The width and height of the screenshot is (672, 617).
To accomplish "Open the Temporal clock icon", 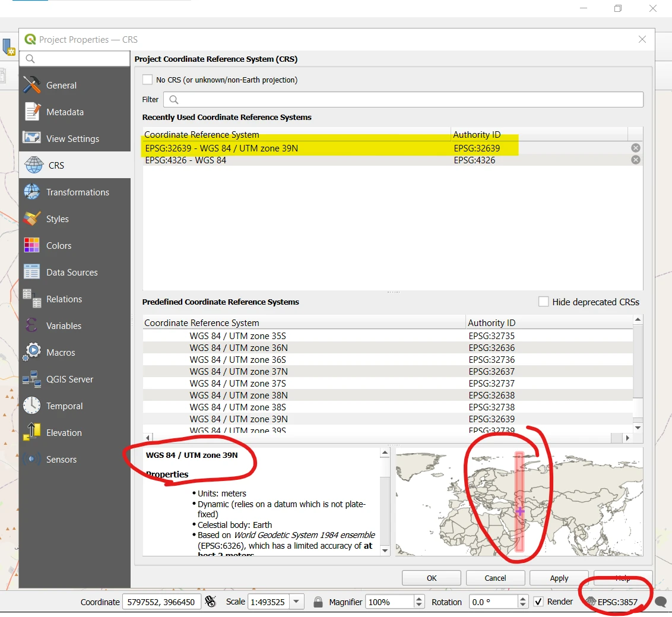I will pos(31,406).
